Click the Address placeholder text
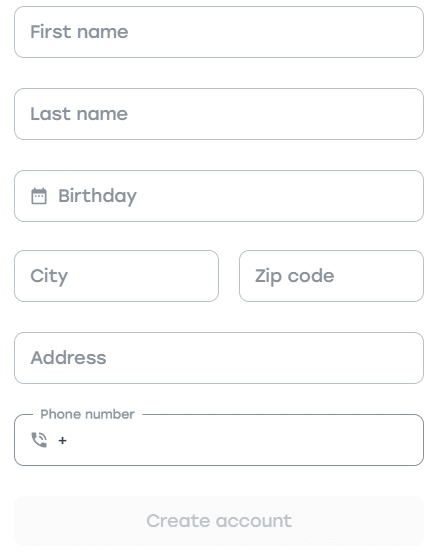Image resolution: width=430 pixels, height=555 pixels. (x=68, y=358)
